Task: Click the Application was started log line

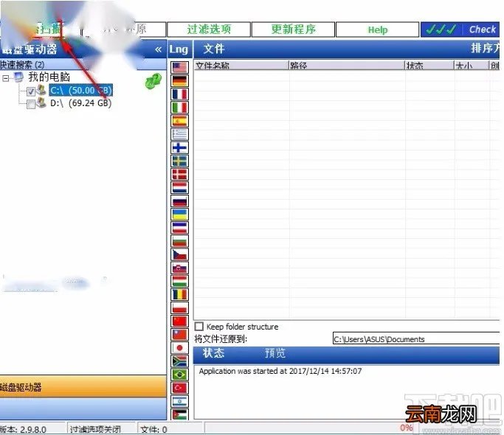Action: (x=280, y=371)
